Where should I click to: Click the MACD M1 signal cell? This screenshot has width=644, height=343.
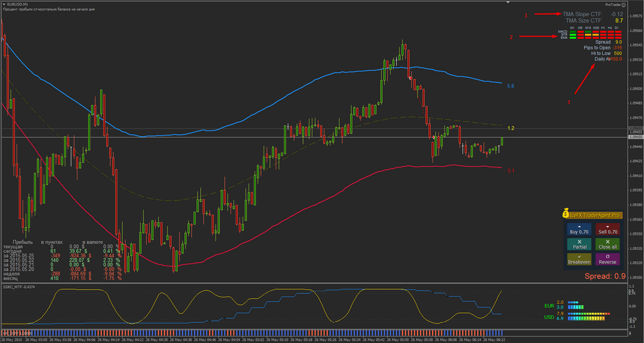[573, 32]
